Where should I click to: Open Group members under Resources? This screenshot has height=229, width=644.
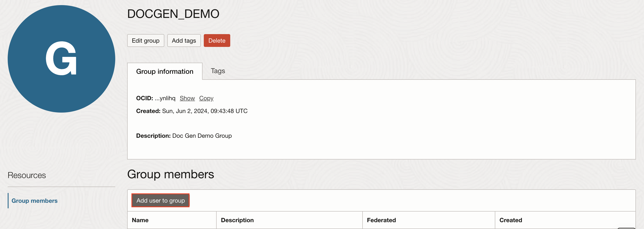pyautogui.click(x=35, y=200)
